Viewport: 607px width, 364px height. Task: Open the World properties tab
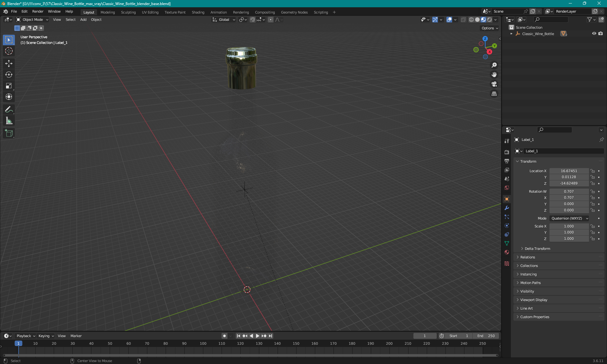[x=507, y=188]
